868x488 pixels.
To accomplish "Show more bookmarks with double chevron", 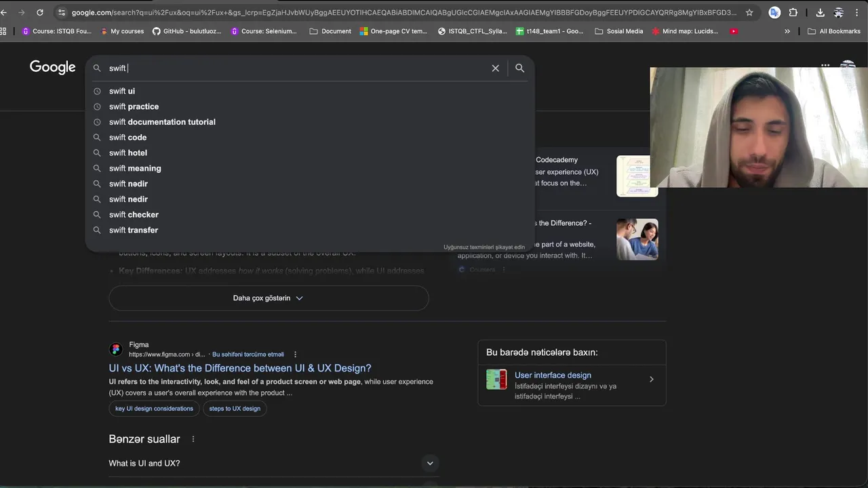I will (787, 31).
